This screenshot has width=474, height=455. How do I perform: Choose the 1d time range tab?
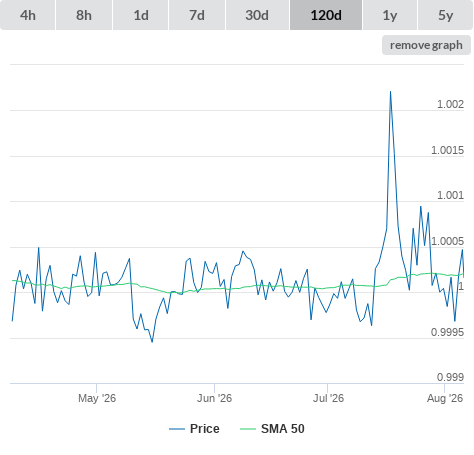pyautogui.click(x=141, y=15)
